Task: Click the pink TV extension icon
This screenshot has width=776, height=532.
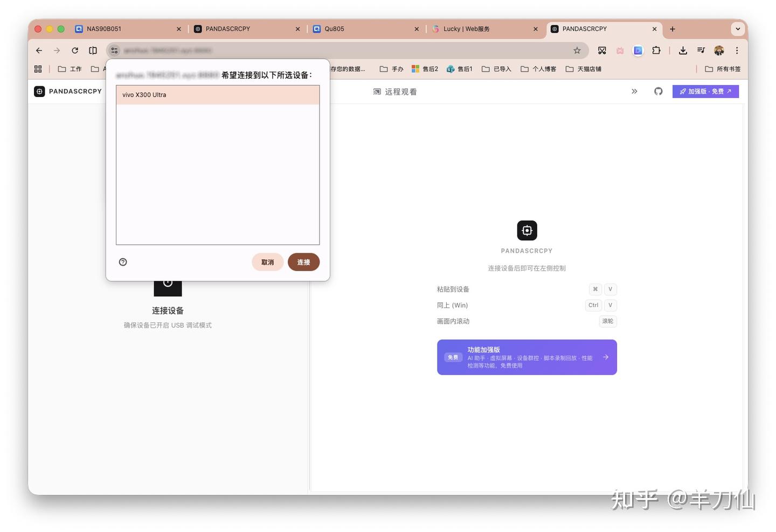Action: [x=620, y=51]
